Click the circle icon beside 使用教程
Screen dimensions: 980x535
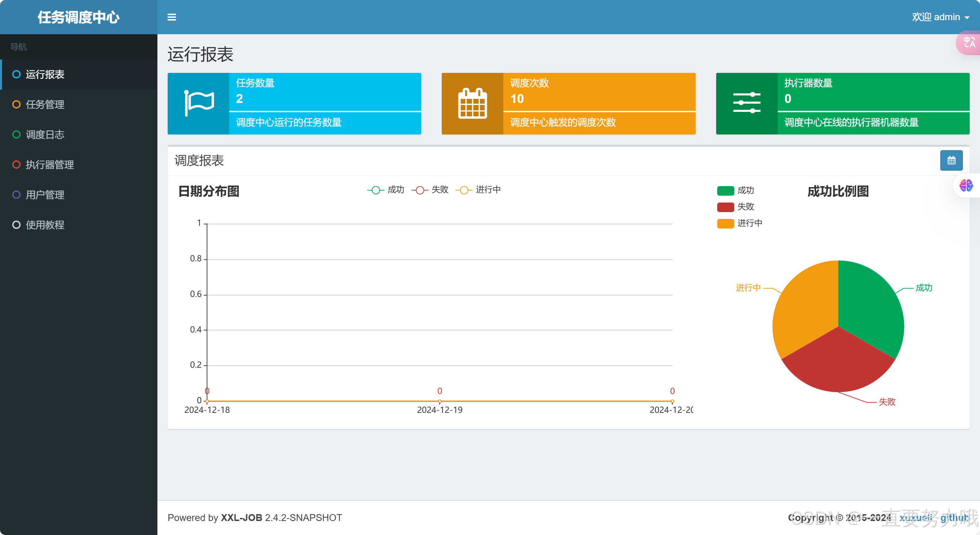point(16,225)
